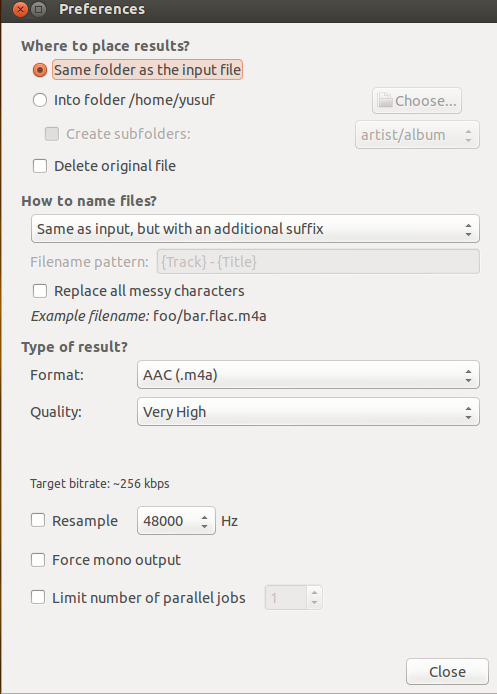Open the resample rate arrow selector
The width and height of the screenshot is (497, 694).
(x=204, y=521)
